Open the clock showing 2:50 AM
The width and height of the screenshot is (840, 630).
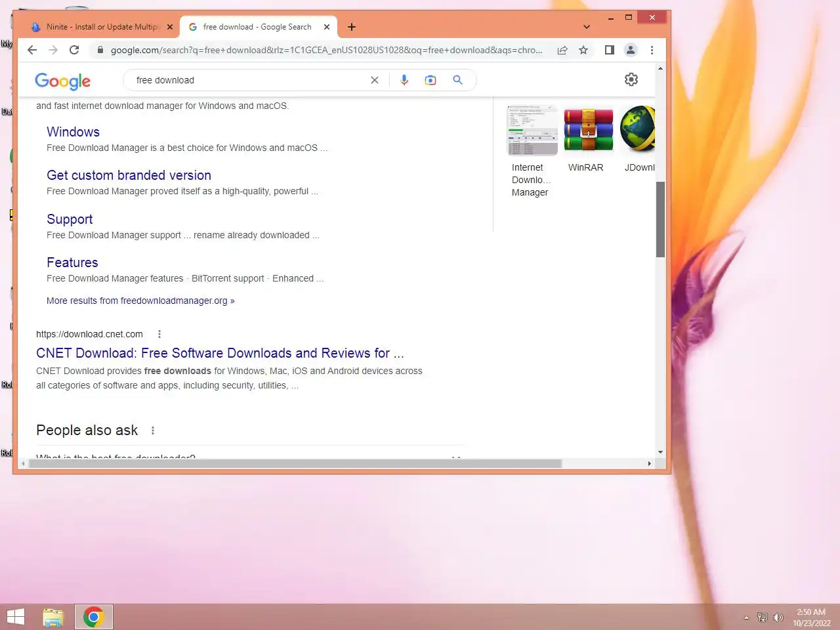click(811, 618)
